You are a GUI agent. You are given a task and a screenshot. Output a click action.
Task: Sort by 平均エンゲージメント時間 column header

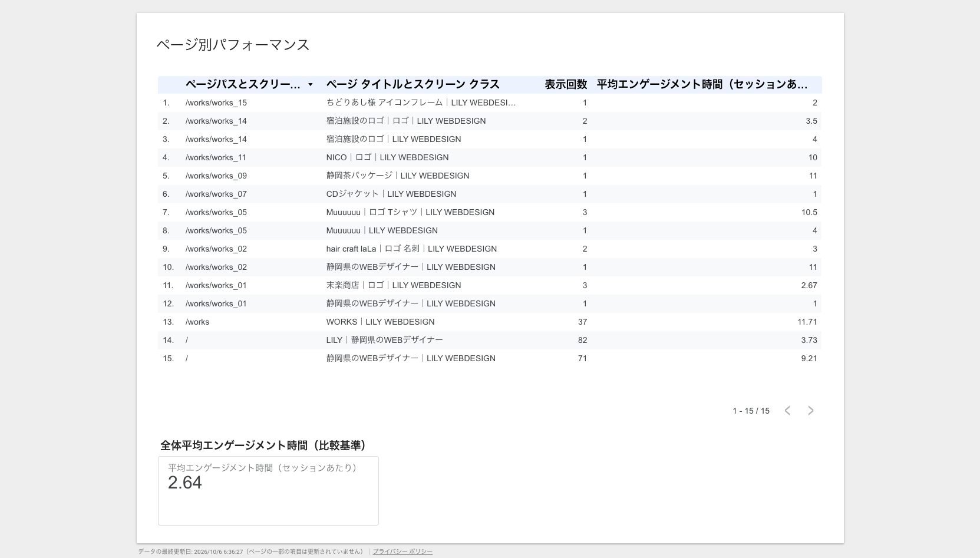click(702, 84)
